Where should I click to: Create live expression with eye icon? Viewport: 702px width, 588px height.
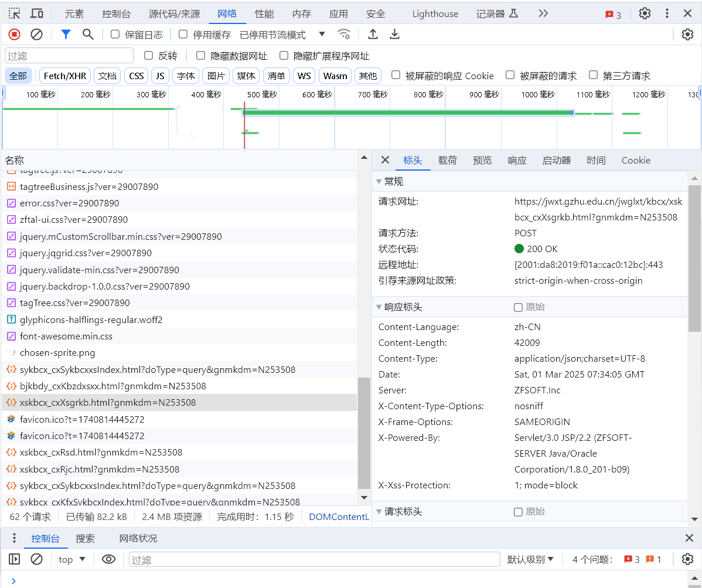108,559
